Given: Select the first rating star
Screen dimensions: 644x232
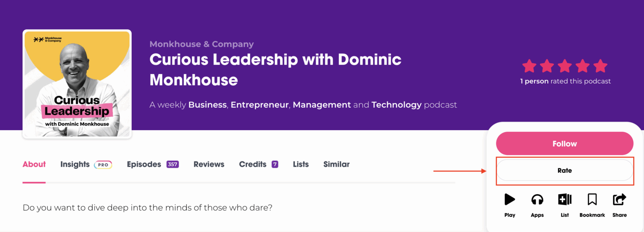Looking at the screenshot, I should point(529,66).
